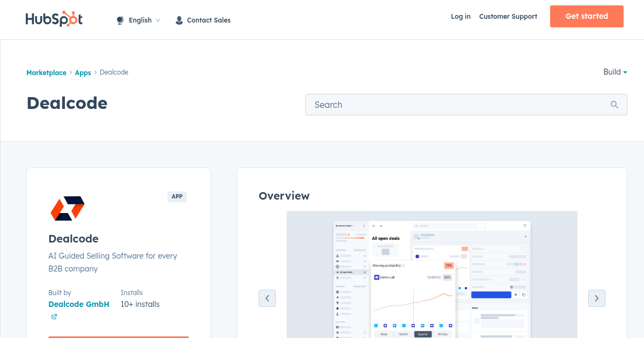This screenshot has height=338, width=644.
Task: Click the right carousel arrow icon
Action: (x=596, y=298)
